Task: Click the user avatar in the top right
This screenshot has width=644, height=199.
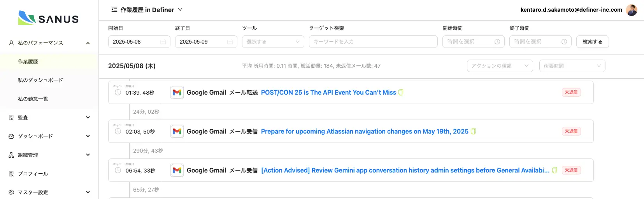Action: point(631,10)
